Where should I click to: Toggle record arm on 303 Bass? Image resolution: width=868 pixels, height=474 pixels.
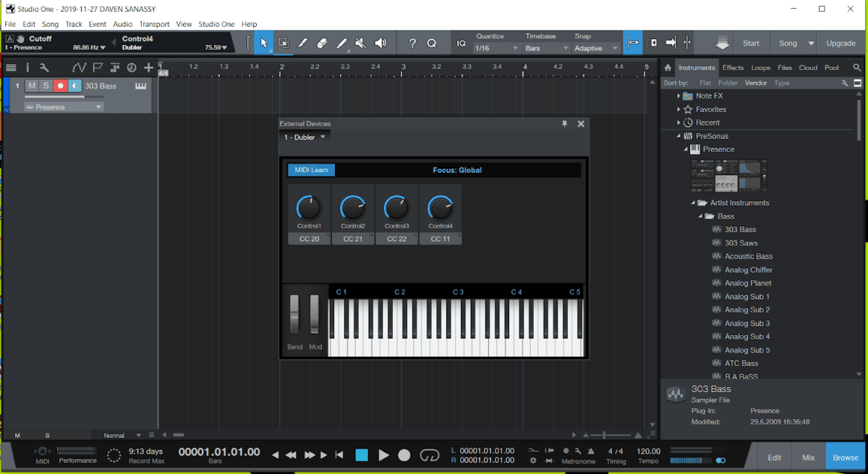(x=61, y=86)
